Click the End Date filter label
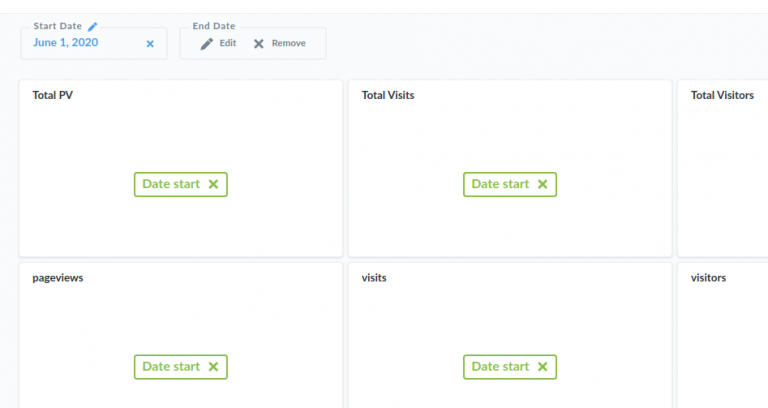Viewport: 768px width, 408px height. [x=214, y=26]
